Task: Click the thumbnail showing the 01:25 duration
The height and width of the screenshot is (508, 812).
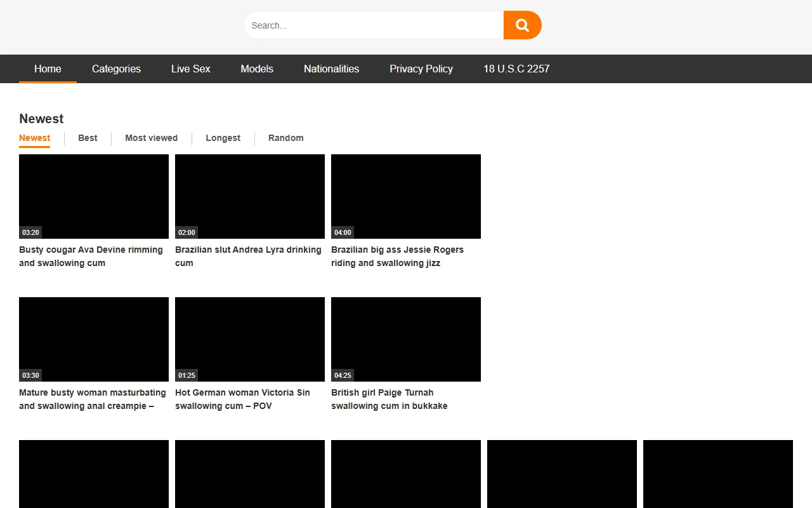Action: [249, 339]
